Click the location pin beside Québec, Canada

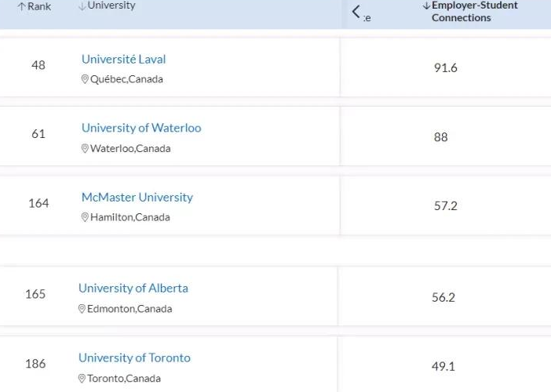pyautogui.click(x=86, y=79)
